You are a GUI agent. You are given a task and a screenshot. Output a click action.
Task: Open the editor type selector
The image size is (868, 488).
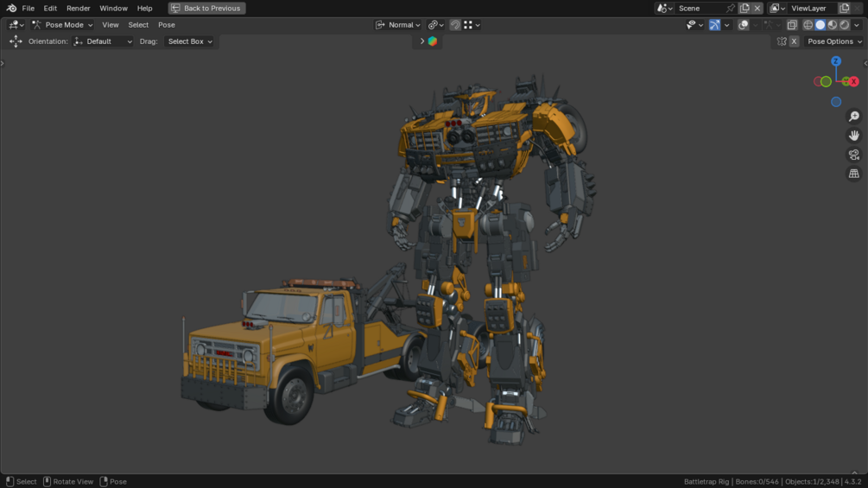[16, 25]
